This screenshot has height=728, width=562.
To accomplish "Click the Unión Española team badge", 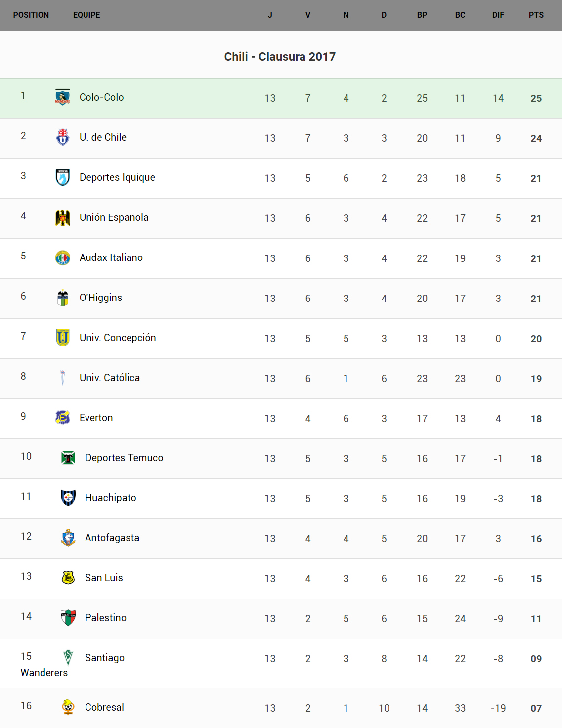I will (x=63, y=217).
